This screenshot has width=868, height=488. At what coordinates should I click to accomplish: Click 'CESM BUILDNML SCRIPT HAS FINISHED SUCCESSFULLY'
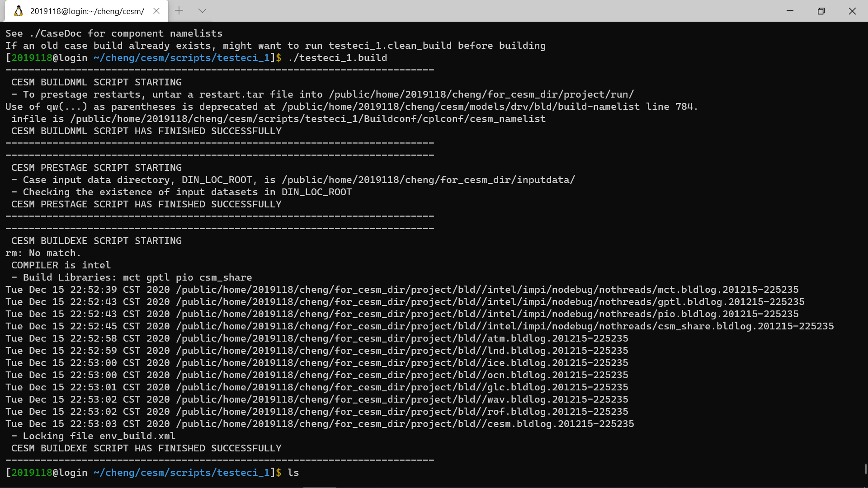tap(146, 131)
